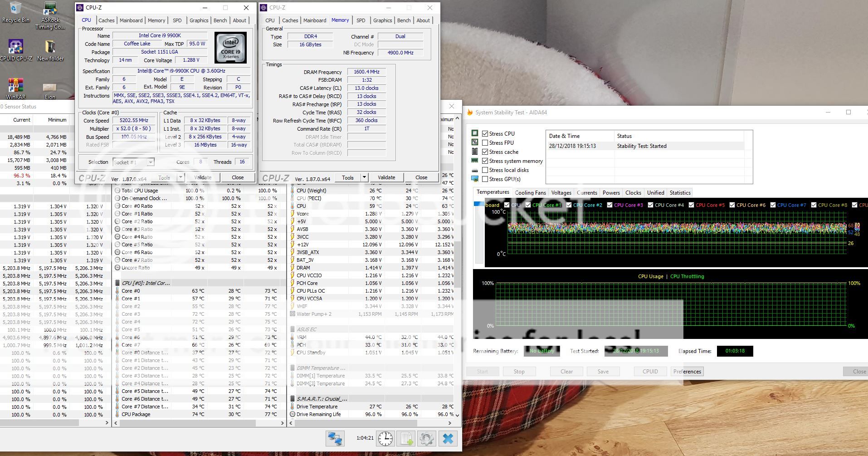Viewport: 868px width, 456px height.
Task: Click the percent icon beside Stress FPU
Action: (x=475, y=142)
